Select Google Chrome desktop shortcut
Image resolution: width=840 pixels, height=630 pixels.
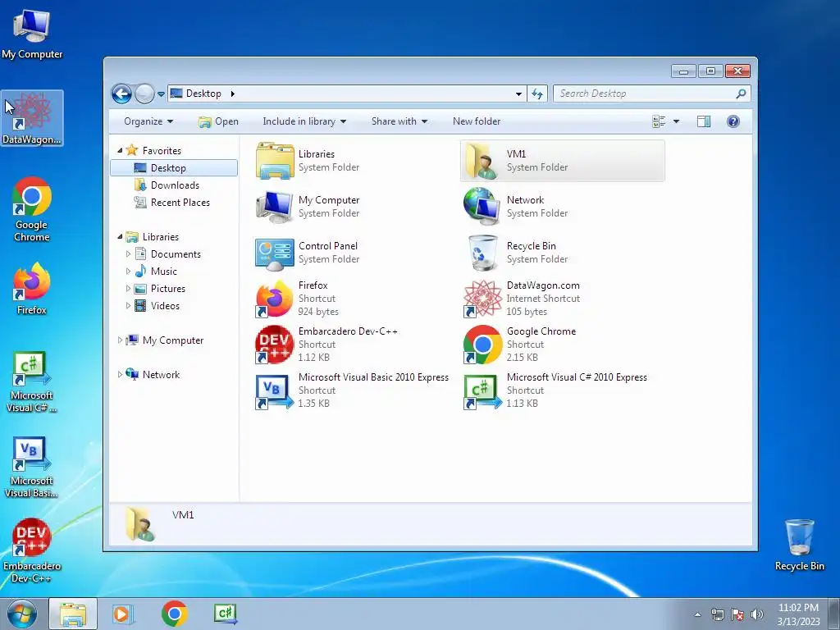[x=32, y=209]
